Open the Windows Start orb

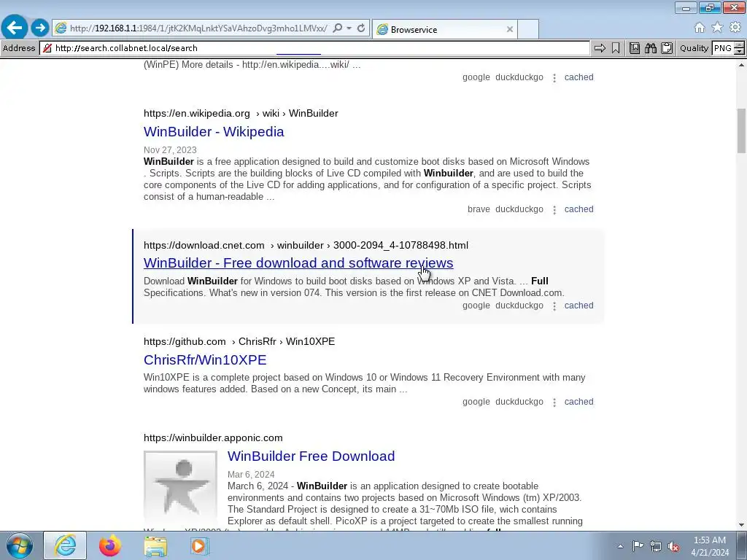click(x=19, y=545)
